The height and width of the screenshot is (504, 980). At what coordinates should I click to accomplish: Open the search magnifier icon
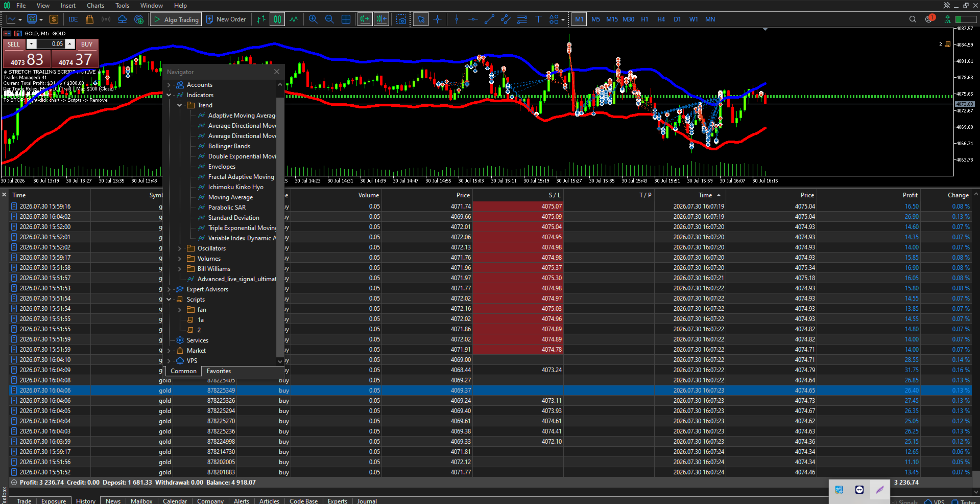pyautogui.click(x=913, y=19)
